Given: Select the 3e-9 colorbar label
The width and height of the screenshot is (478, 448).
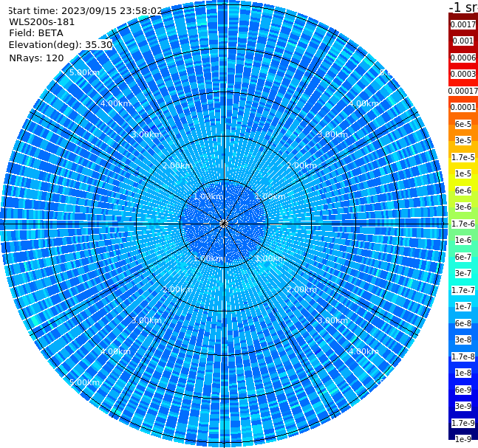Looking at the screenshot, I should pyautogui.click(x=463, y=406).
